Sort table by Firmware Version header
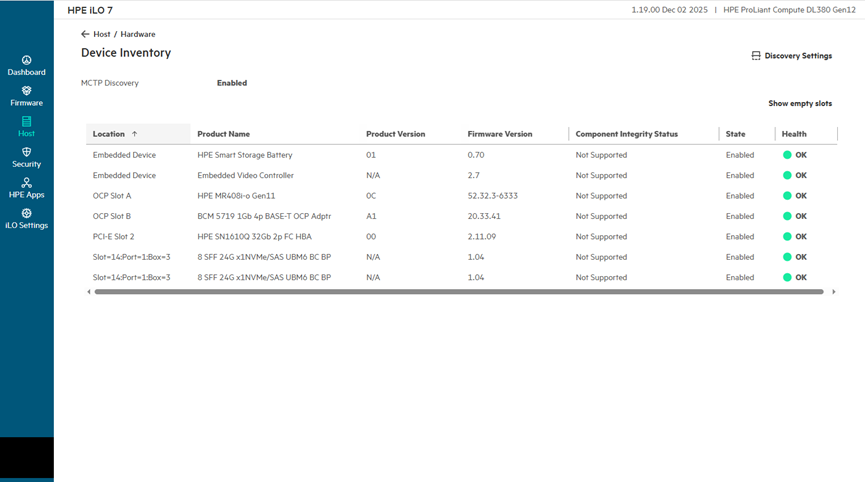This screenshot has height=482, width=865. tap(499, 134)
